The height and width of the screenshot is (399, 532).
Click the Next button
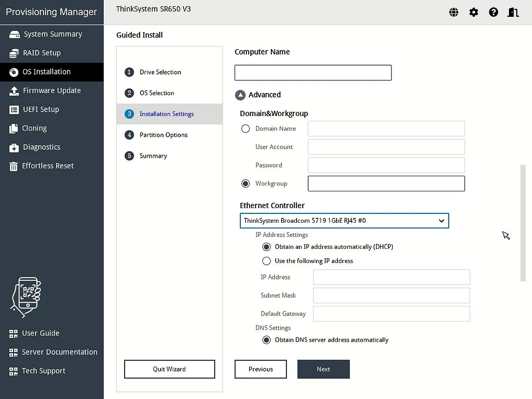[x=323, y=369]
